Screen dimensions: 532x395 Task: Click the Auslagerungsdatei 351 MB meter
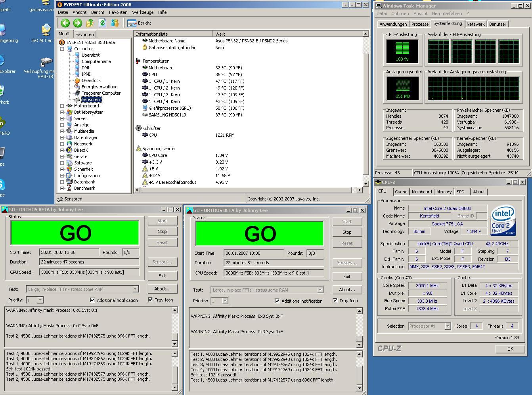402,89
